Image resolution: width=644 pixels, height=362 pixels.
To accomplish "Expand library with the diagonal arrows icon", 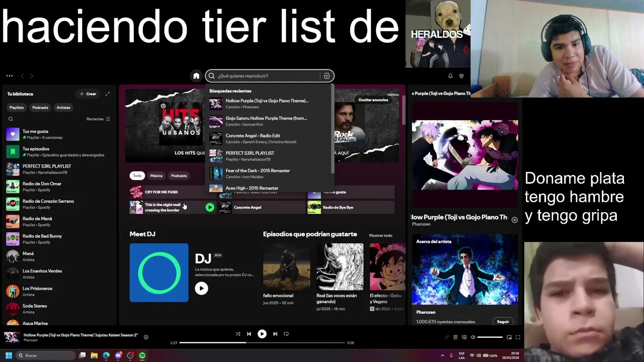I will pos(107,94).
